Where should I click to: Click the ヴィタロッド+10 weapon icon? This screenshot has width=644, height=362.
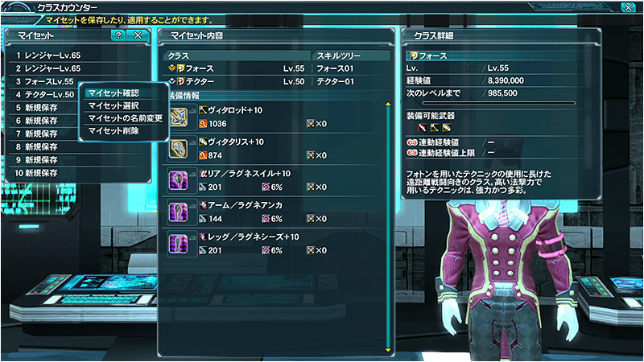coord(178,117)
